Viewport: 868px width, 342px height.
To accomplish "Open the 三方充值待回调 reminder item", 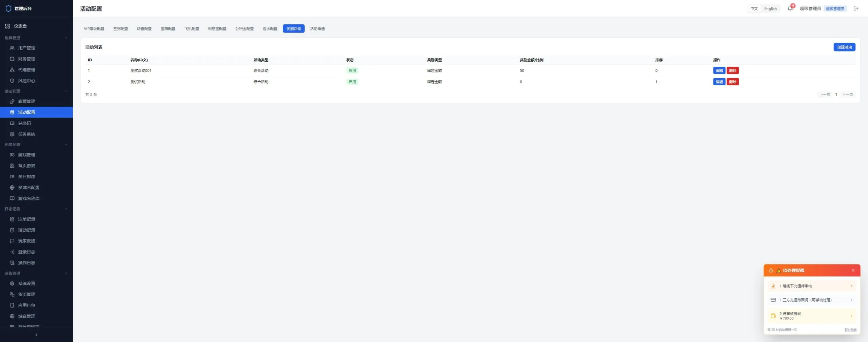I will click(812, 300).
